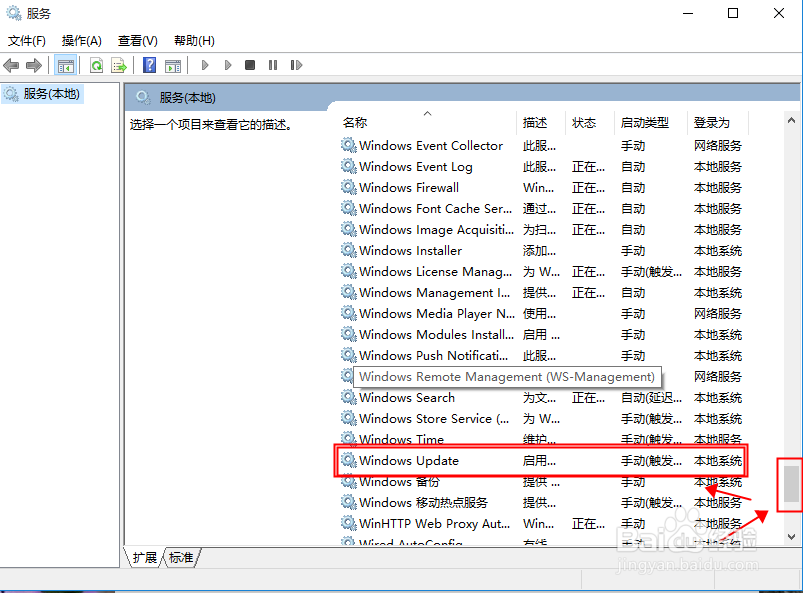Click gear icon beside Windows Media Player
Viewport: 803px width, 593px height.
tap(349, 313)
